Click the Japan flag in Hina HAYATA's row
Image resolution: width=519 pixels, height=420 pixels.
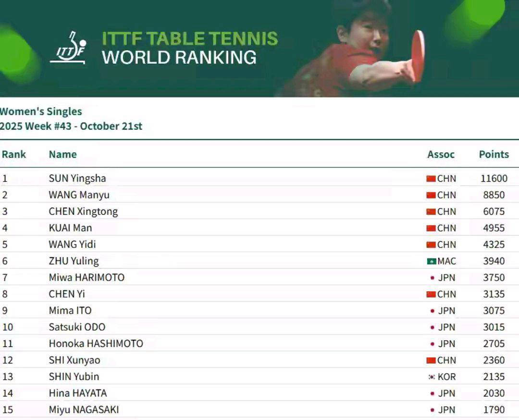(x=432, y=394)
